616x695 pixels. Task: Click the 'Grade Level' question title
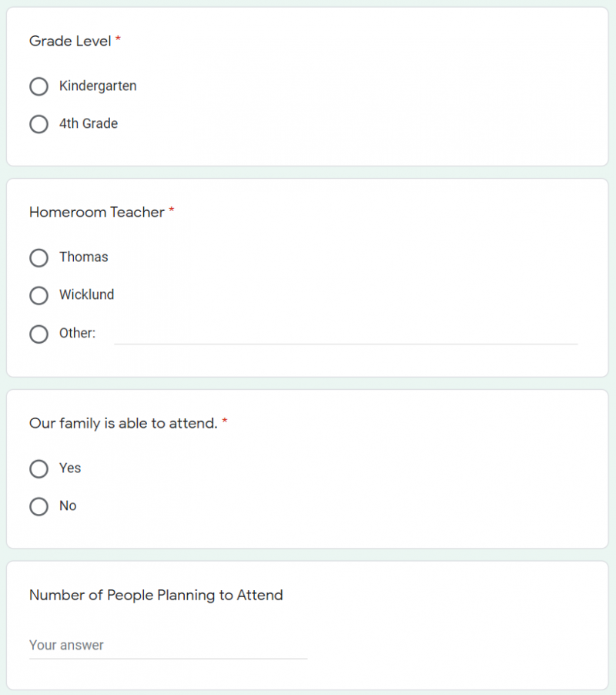click(x=70, y=42)
